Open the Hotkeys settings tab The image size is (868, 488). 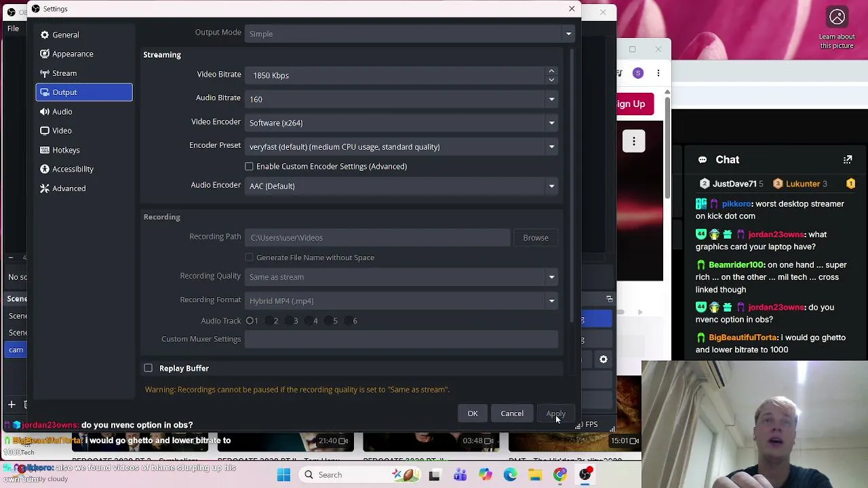(84, 150)
